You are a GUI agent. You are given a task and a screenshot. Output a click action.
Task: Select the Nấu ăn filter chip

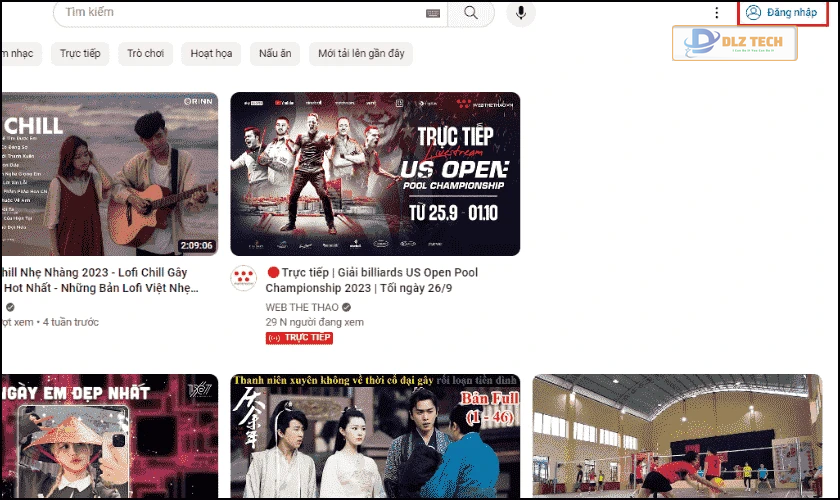(x=275, y=54)
